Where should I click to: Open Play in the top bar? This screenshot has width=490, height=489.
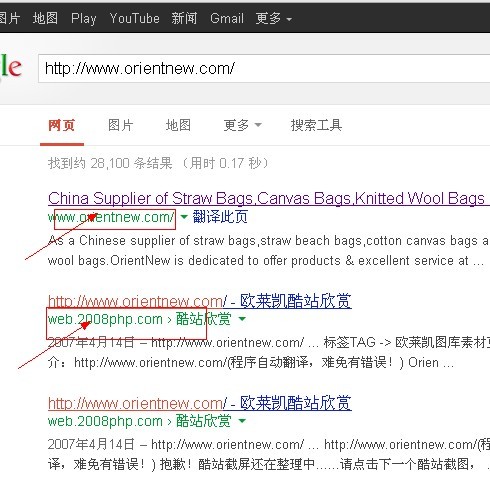[83, 18]
